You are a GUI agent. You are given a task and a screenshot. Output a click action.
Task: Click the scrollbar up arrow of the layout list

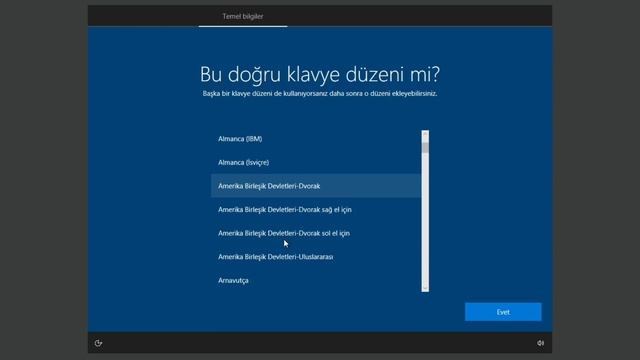tap(425, 133)
